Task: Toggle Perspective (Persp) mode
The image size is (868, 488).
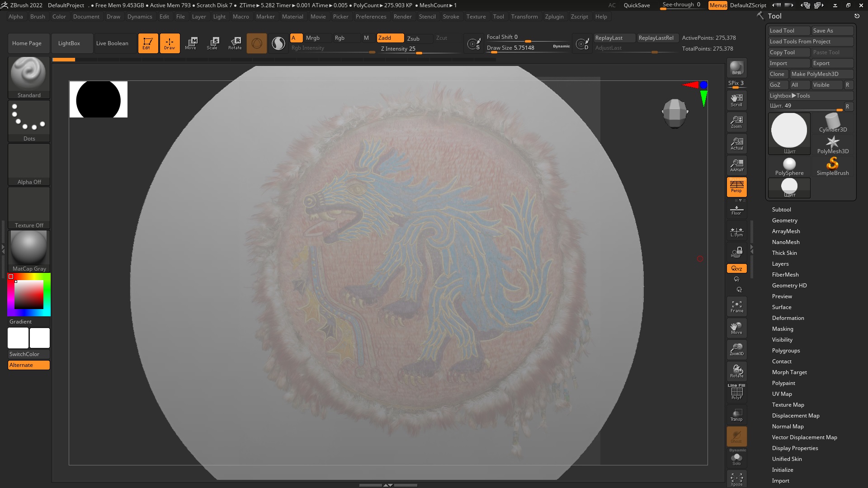Action: pyautogui.click(x=736, y=187)
